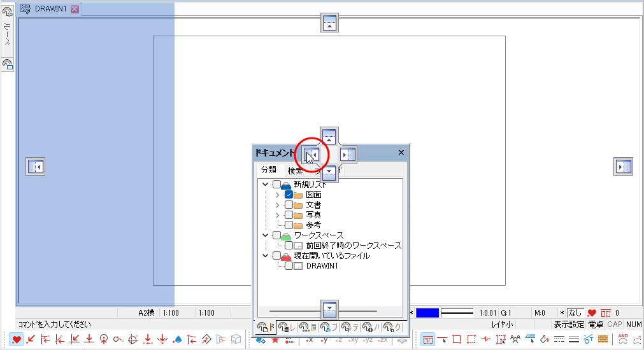644x350 pixels.
Task: Click the dock-bottom guide inside the cross
Action: point(329,172)
